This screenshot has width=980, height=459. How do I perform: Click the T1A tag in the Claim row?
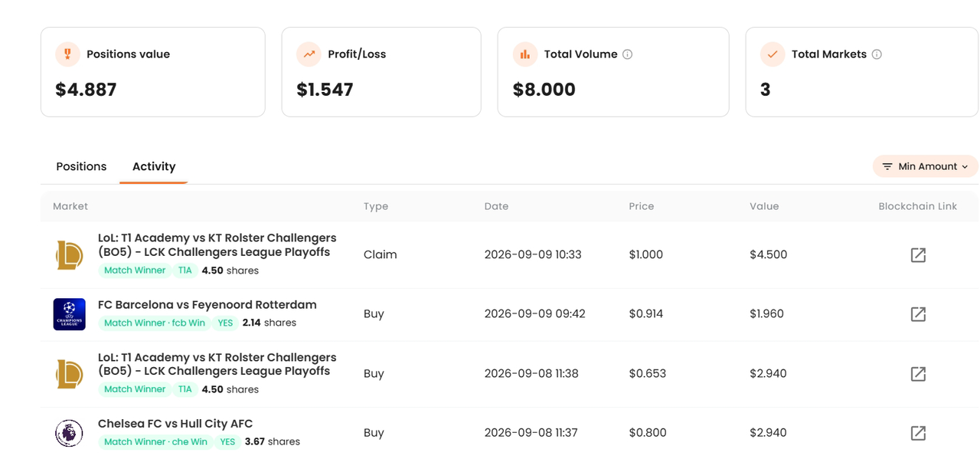(185, 270)
